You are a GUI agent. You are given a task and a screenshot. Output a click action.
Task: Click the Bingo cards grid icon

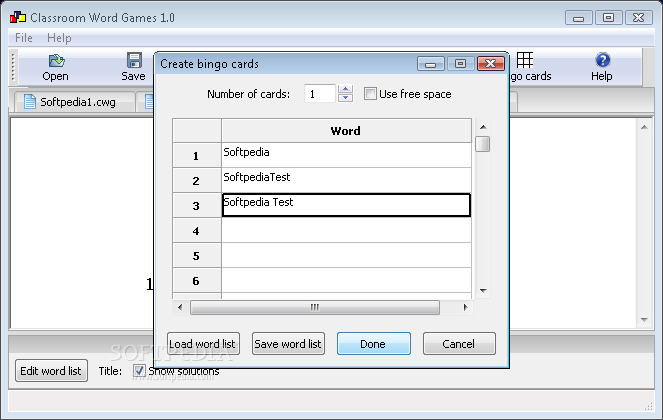click(525, 60)
